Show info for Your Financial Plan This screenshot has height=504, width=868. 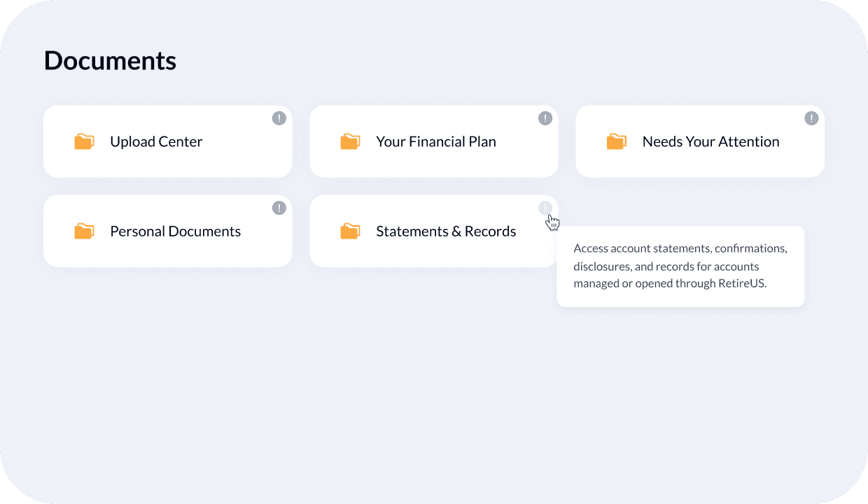click(x=545, y=118)
